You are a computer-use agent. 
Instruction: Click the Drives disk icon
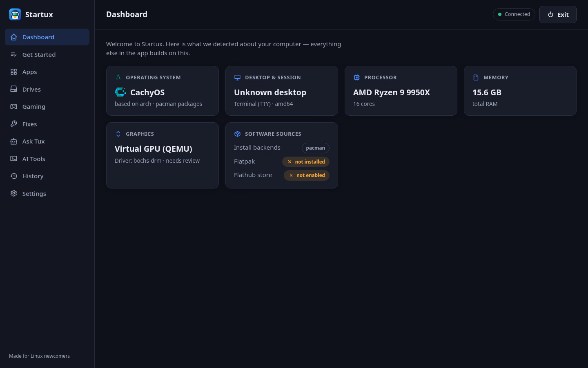[14, 89]
